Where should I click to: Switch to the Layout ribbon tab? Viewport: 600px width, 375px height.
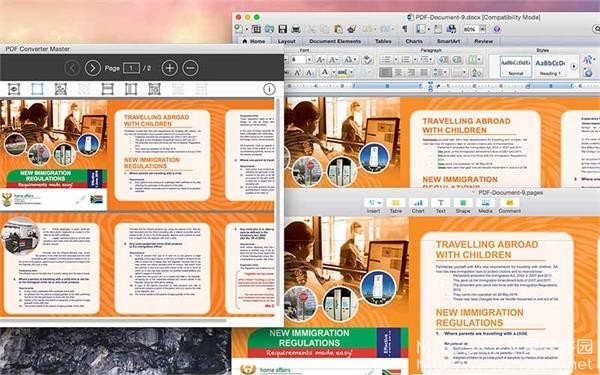click(286, 41)
